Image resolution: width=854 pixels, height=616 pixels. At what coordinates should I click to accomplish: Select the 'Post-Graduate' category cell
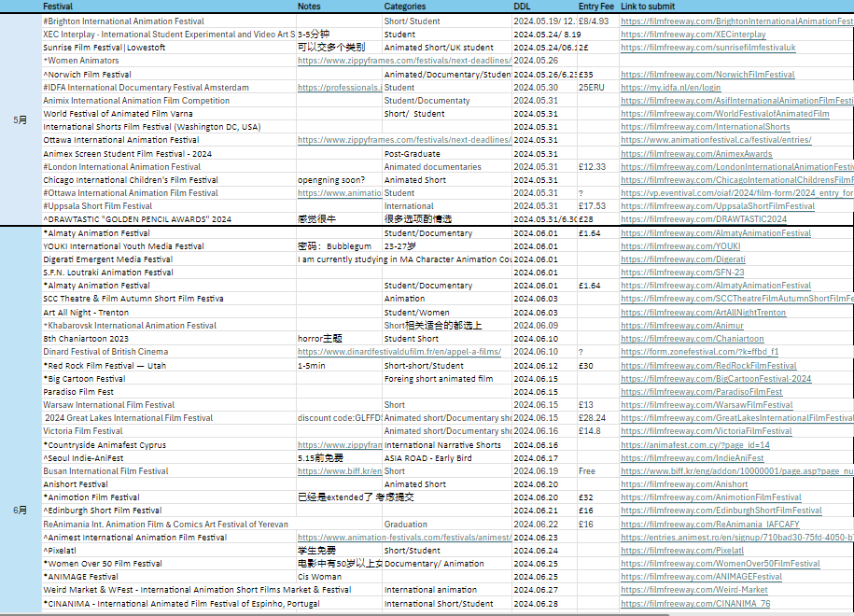tap(447, 154)
